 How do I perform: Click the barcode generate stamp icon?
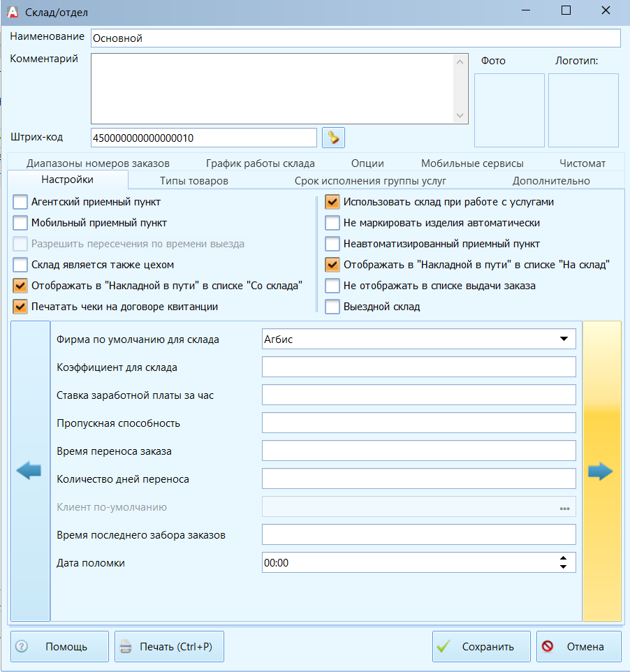(x=333, y=138)
